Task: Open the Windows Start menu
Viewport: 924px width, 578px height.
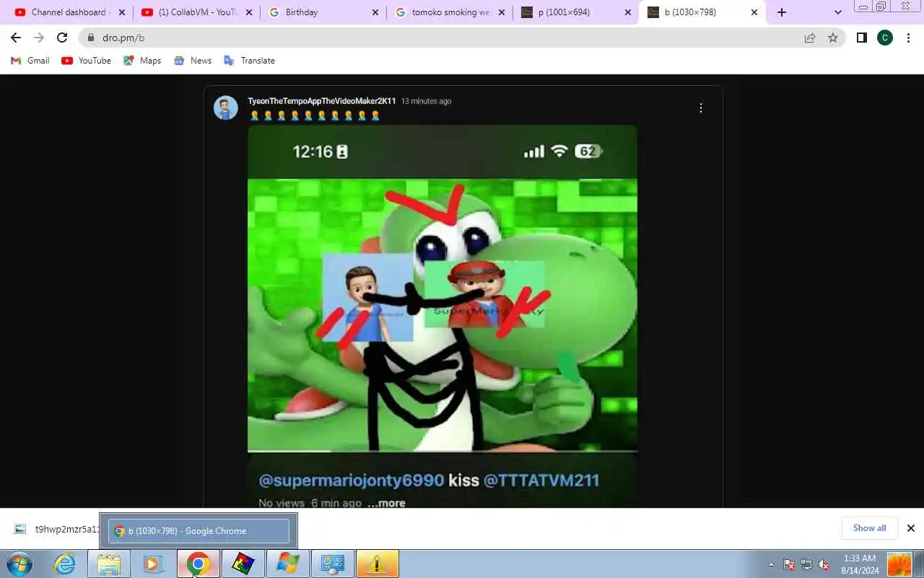Action: tap(19, 564)
